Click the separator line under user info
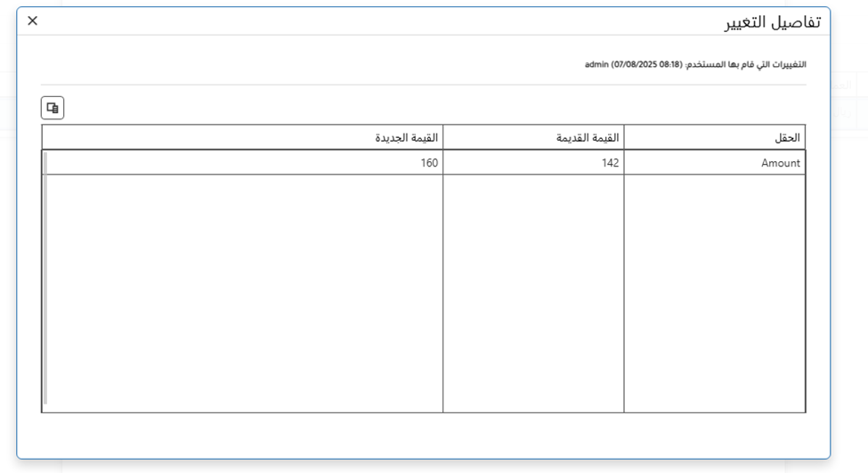The image size is (868, 473). coord(423,85)
